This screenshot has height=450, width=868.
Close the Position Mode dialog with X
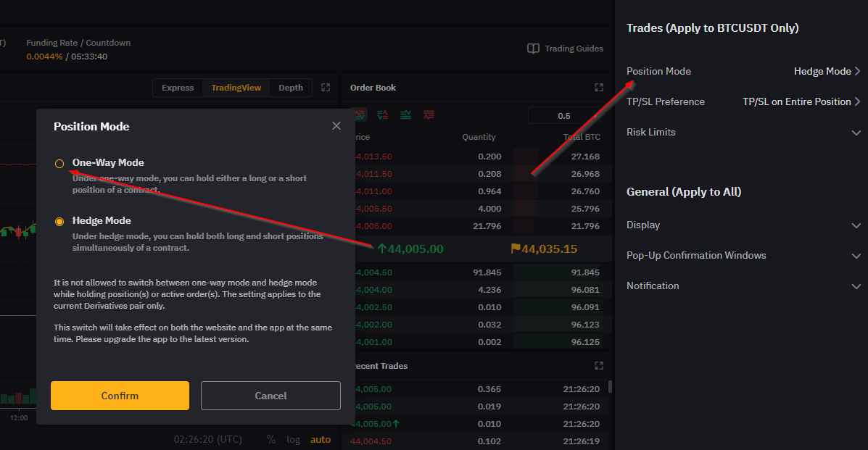coord(336,126)
